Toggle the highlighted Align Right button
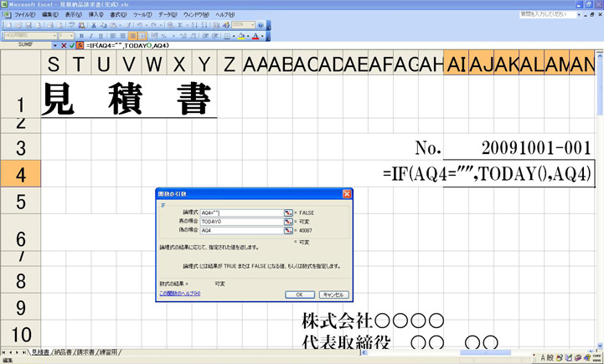 [132, 36]
